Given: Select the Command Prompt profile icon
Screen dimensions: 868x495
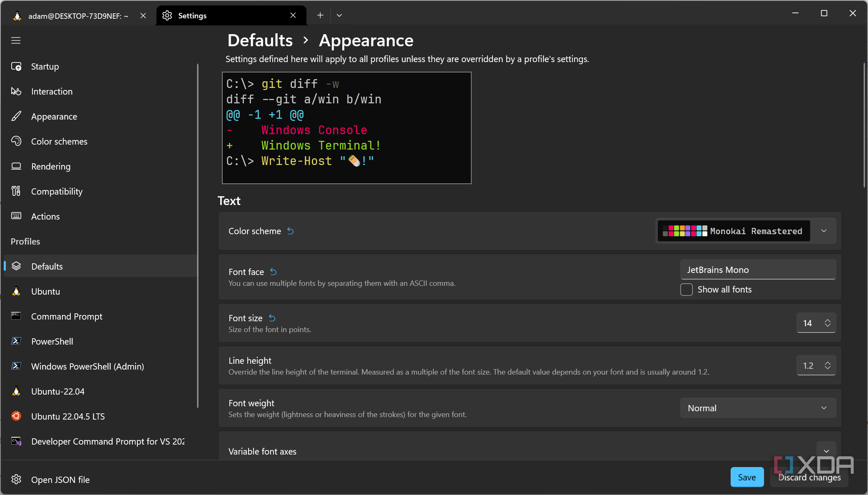Looking at the screenshot, I should 16,316.
